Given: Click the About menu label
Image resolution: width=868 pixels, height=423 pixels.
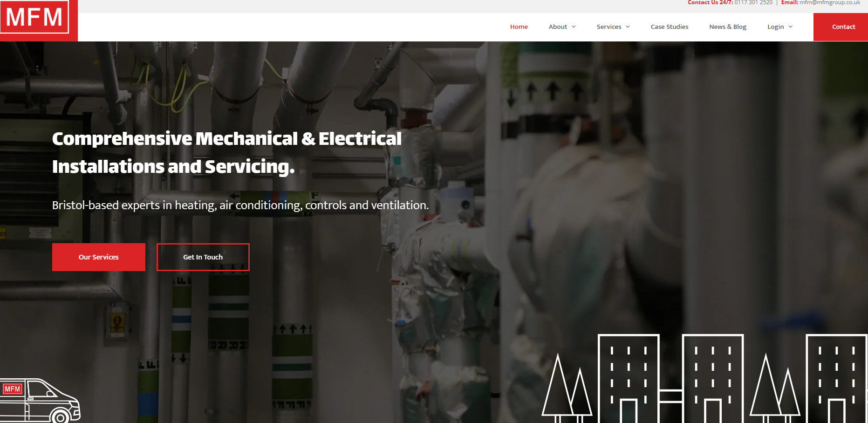Looking at the screenshot, I should 558,27.
